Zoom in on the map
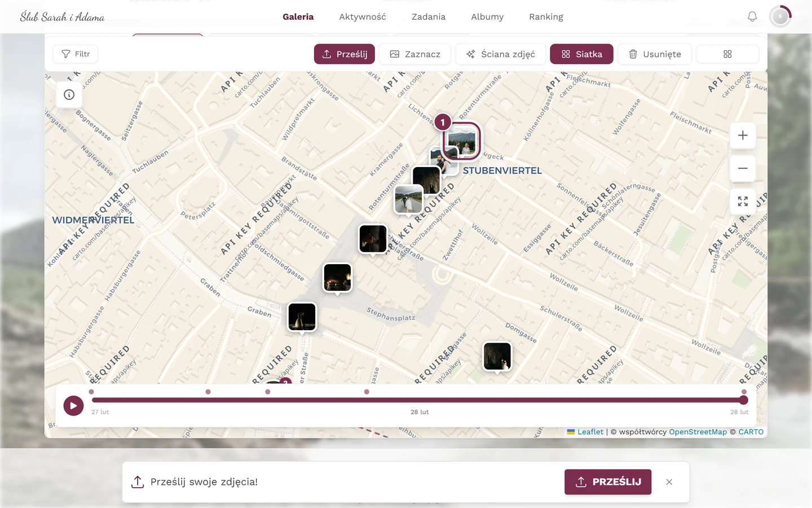Image resolution: width=812 pixels, height=508 pixels. pyautogui.click(x=743, y=135)
